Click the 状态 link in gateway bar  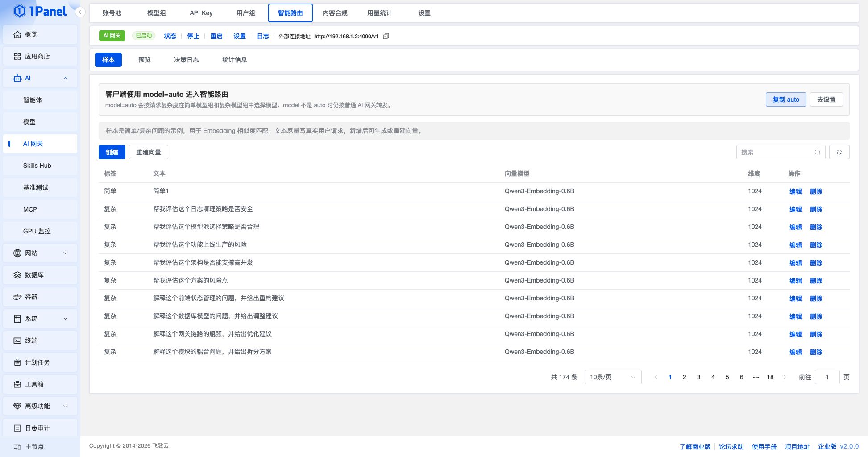pos(170,36)
